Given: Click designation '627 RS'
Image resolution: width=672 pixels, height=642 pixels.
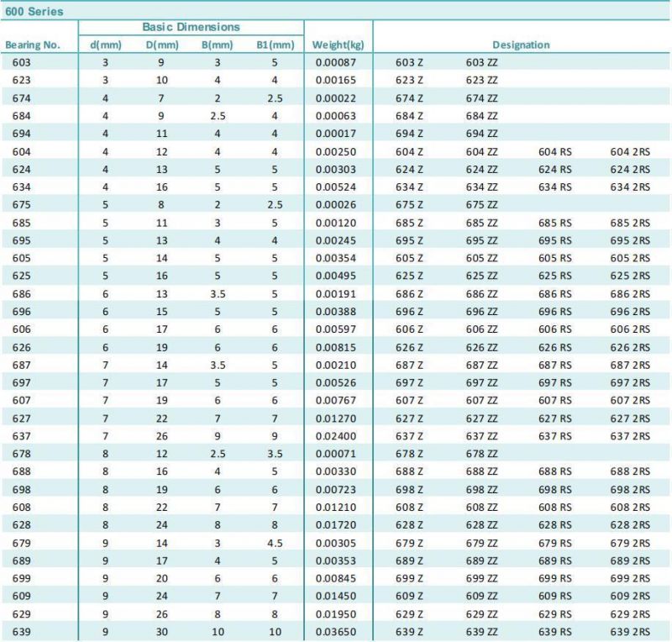Looking at the screenshot, I should click(x=555, y=418).
